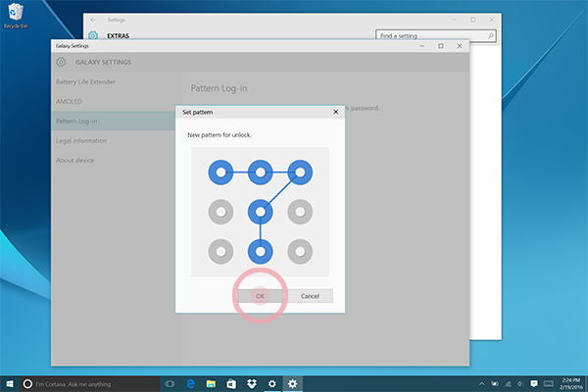Image resolution: width=588 pixels, height=392 pixels.
Task: Open Task View from taskbar
Action: [170, 384]
